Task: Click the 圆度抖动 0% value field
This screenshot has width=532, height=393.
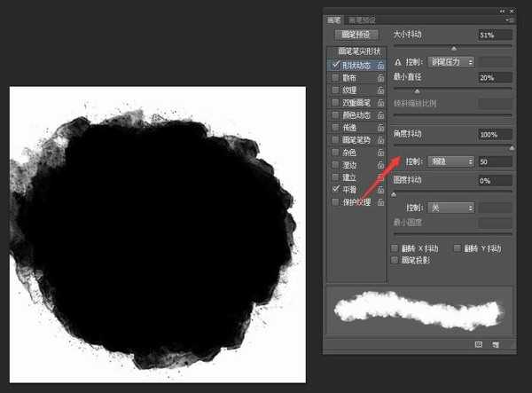Action: (x=495, y=181)
